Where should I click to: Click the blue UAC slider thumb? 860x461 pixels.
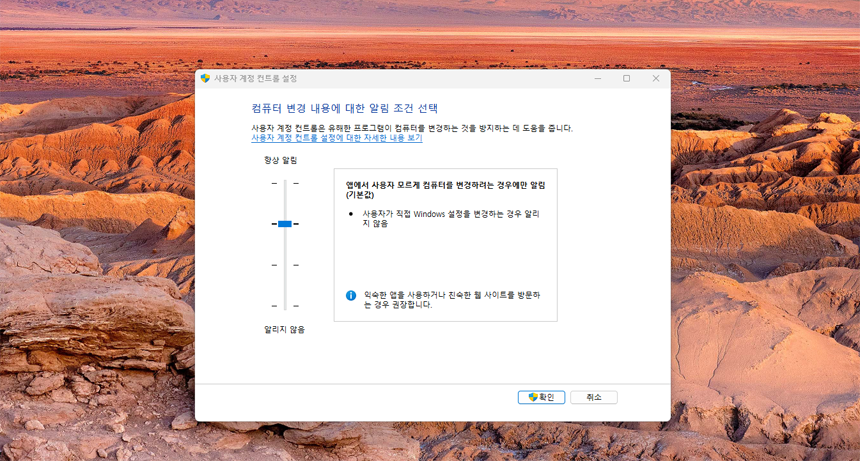click(285, 224)
